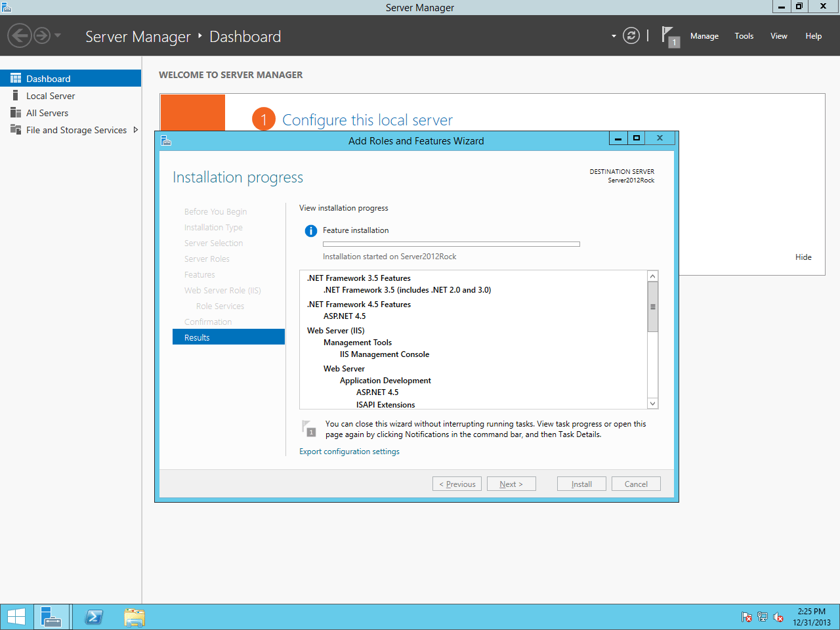
Task: Click the Server Manager forward arrow
Action: coord(42,35)
